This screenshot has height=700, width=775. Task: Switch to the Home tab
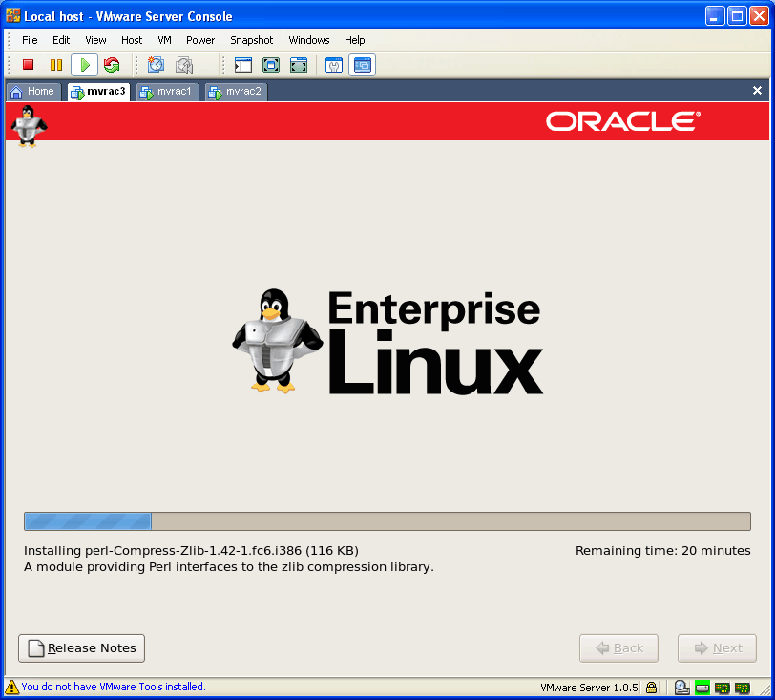click(32, 92)
